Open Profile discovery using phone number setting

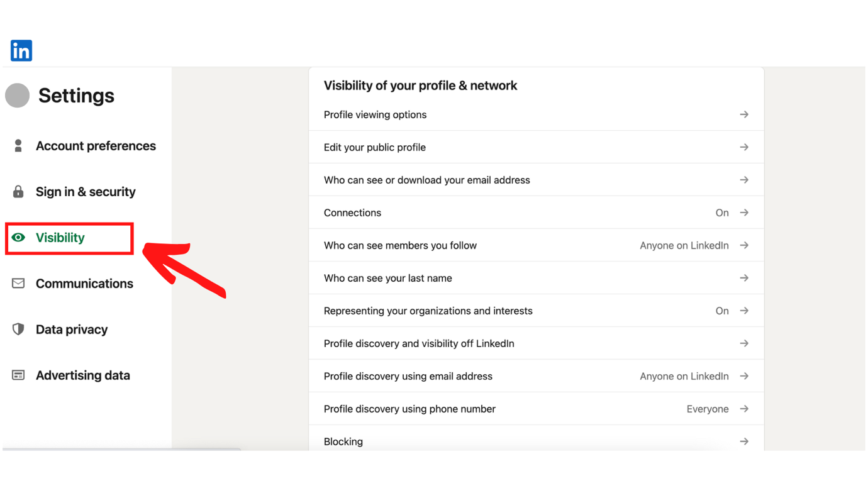[537, 409]
